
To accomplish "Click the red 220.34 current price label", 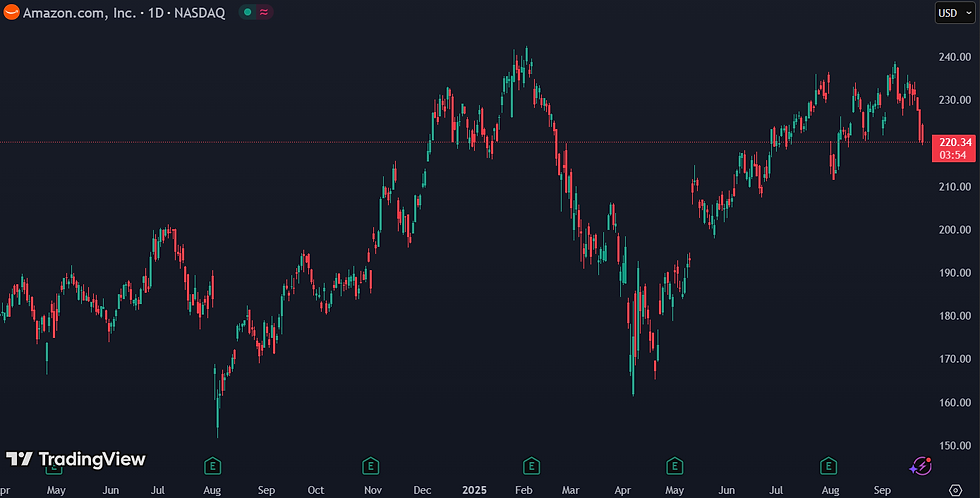I will (x=954, y=148).
